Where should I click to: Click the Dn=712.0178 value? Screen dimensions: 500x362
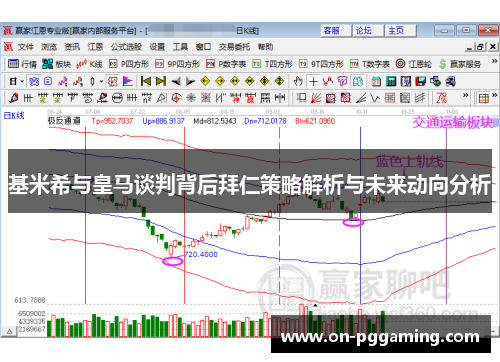point(265,121)
